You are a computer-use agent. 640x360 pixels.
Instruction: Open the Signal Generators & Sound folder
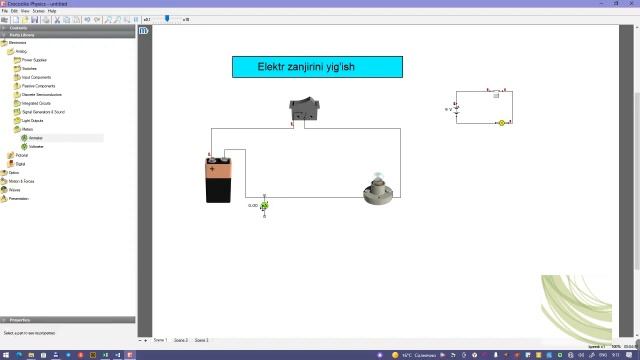tap(40, 112)
